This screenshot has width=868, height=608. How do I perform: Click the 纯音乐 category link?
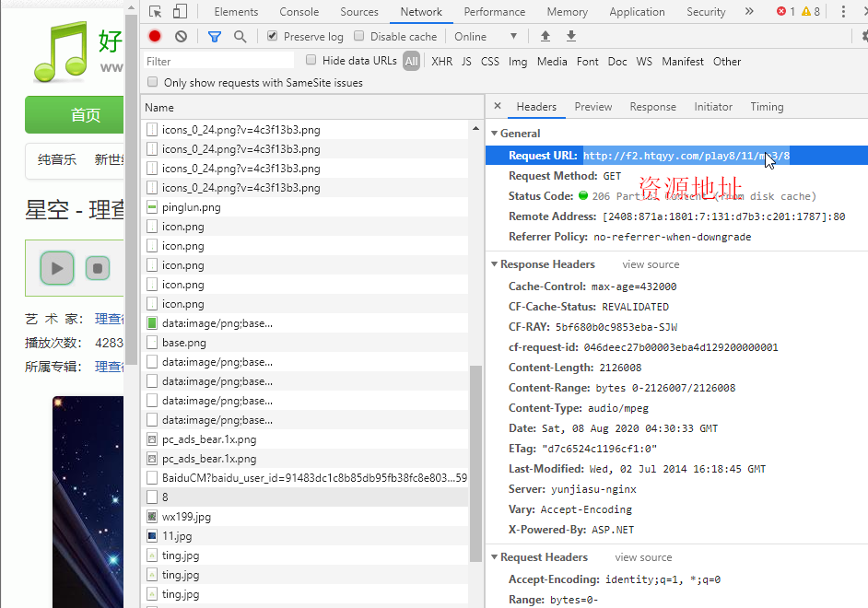pos(57,160)
